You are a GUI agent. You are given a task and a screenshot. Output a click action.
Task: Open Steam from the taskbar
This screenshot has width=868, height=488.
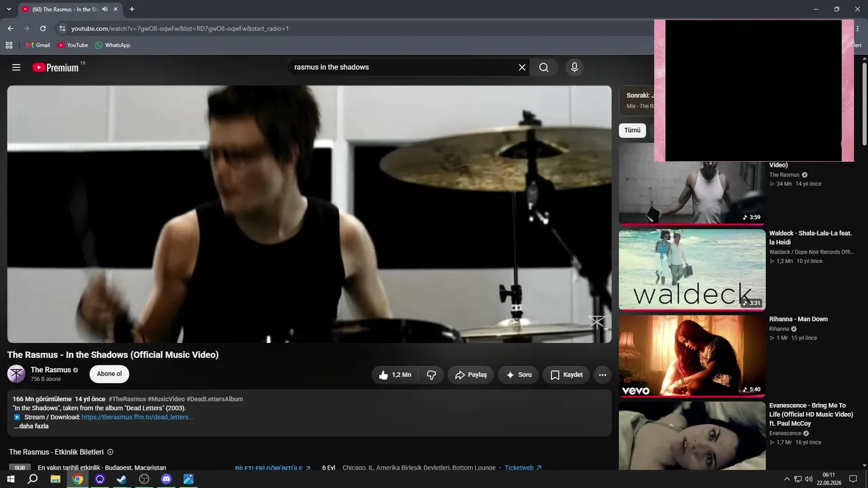click(122, 479)
